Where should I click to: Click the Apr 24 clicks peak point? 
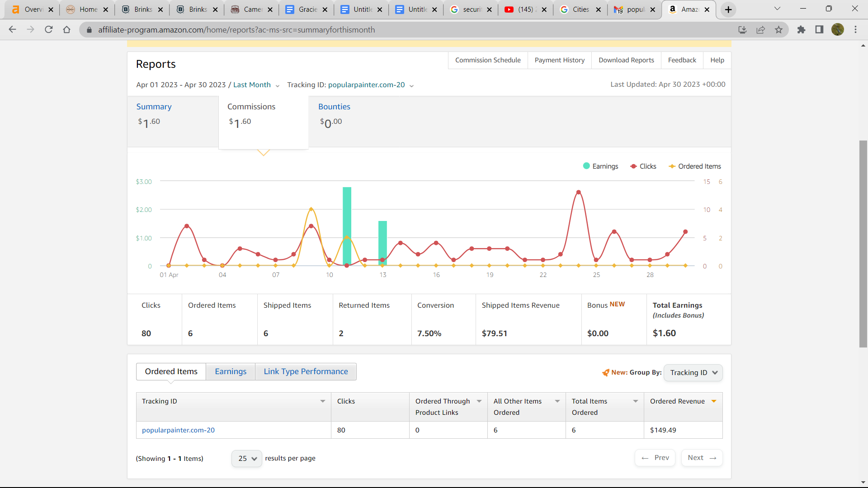[578, 192]
